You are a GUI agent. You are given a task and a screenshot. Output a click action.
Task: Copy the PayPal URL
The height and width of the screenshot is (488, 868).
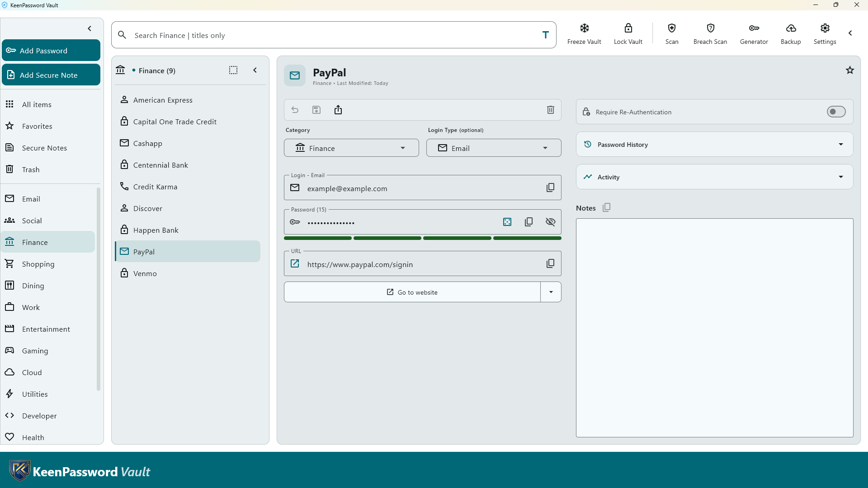550,263
